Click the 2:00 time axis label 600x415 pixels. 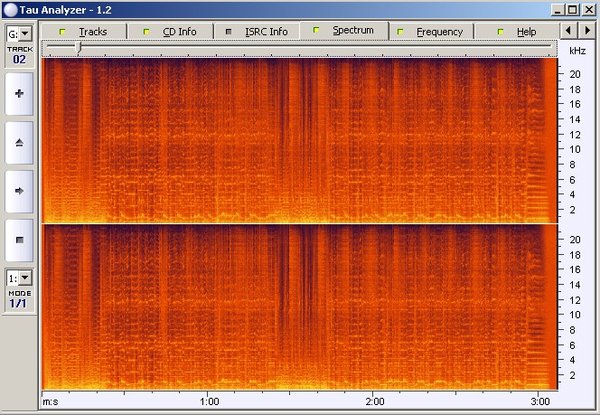(x=375, y=402)
